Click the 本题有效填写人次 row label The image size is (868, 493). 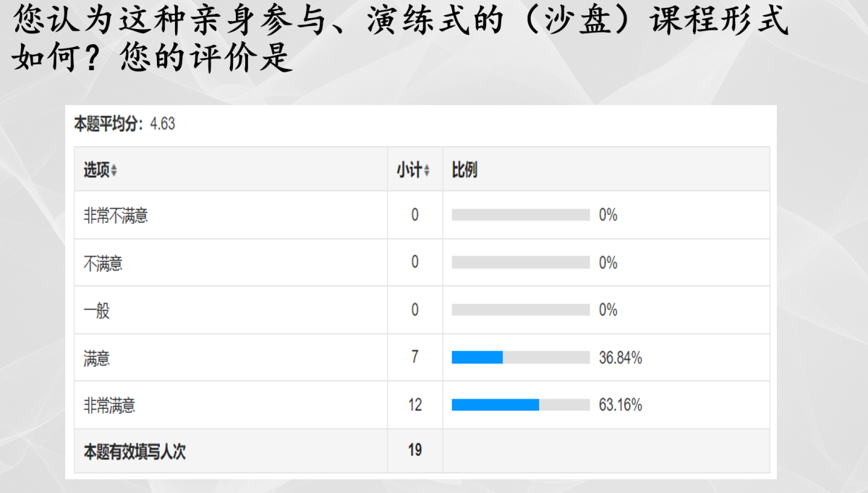point(135,452)
